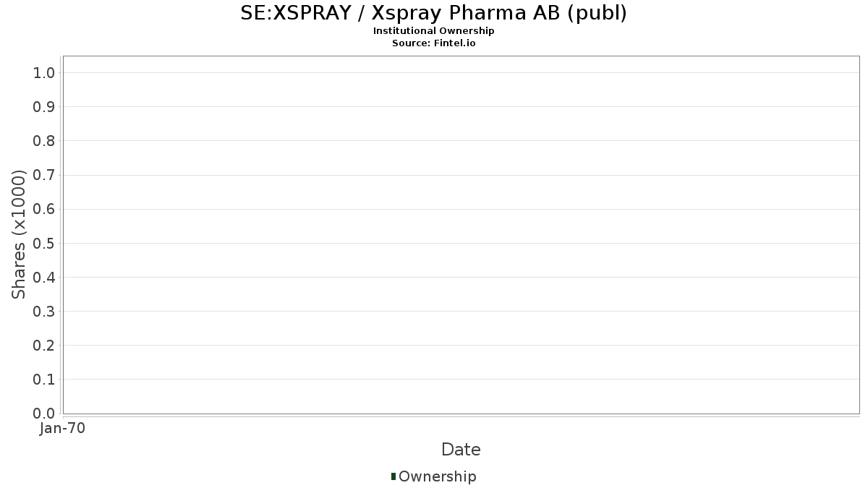
Task: Click the 0.2 y-axis tick label
Action: pyautogui.click(x=44, y=346)
